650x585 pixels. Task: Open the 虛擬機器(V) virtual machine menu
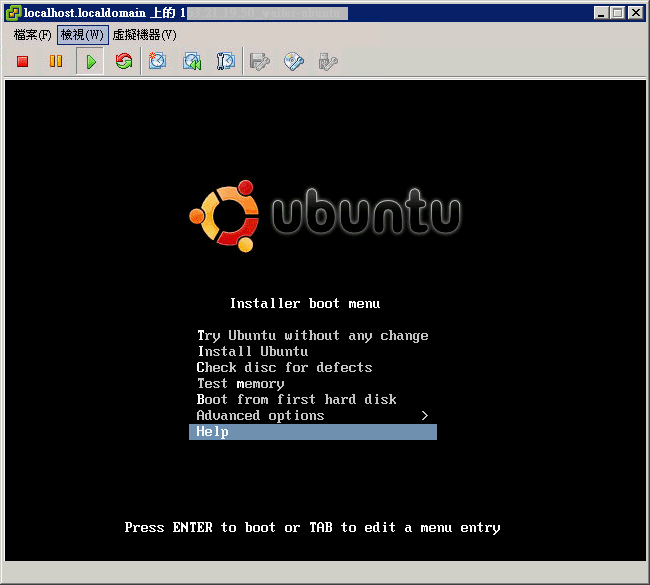[145, 35]
